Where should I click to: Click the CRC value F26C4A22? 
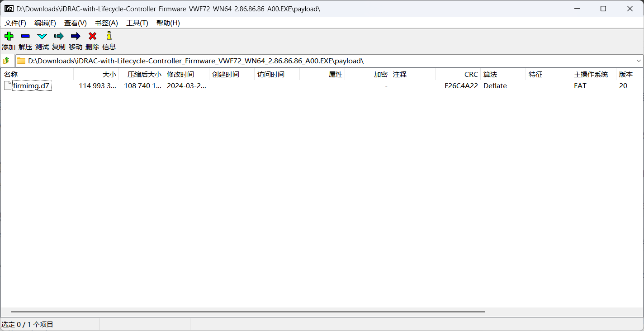click(x=461, y=86)
